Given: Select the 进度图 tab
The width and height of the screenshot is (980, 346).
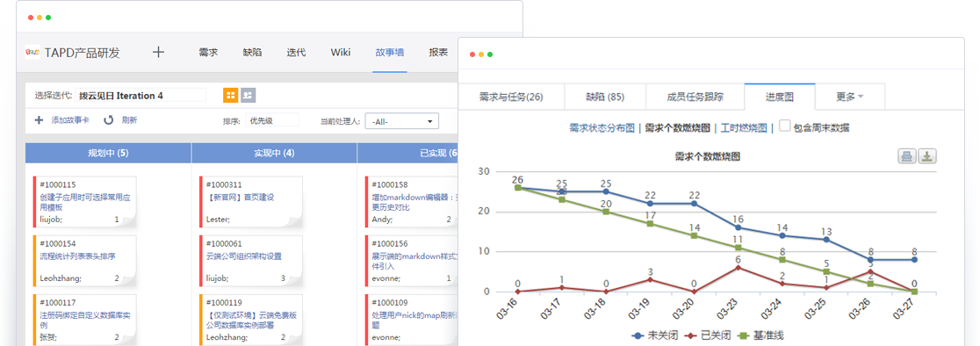Looking at the screenshot, I should (x=780, y=97).
